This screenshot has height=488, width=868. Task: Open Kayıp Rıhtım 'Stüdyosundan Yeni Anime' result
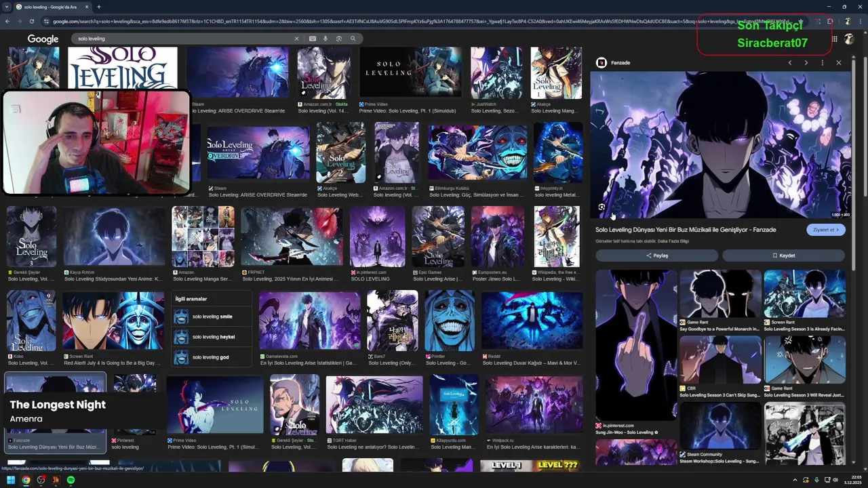point(114,237)
